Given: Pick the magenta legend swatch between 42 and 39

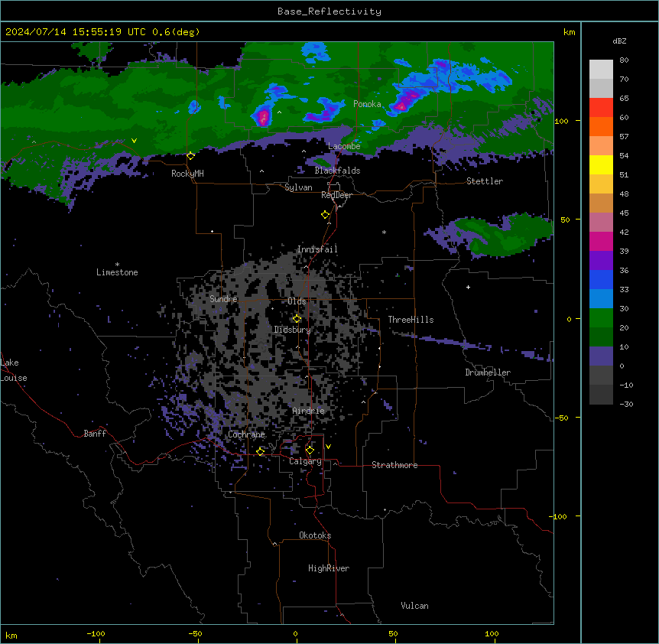Looking at the screenshot, I should (x=601, y=241).
